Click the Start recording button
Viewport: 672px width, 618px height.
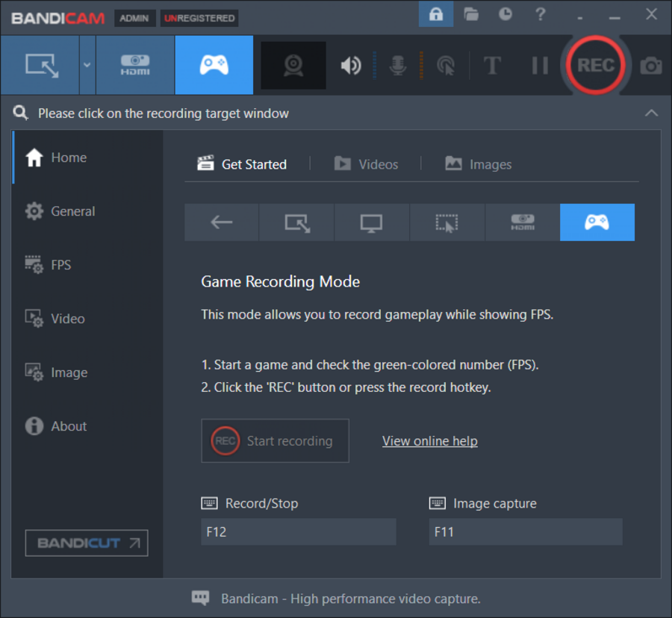coord(275,440)
